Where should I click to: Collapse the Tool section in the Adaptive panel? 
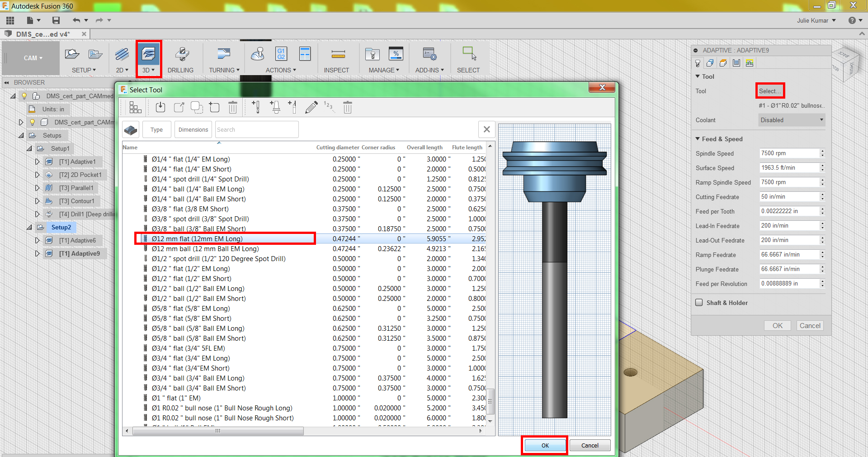coord(698,76)
